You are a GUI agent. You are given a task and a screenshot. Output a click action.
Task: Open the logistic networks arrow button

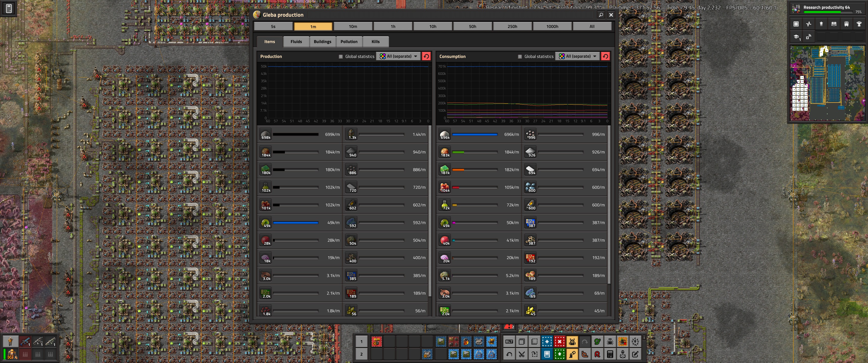821,24
